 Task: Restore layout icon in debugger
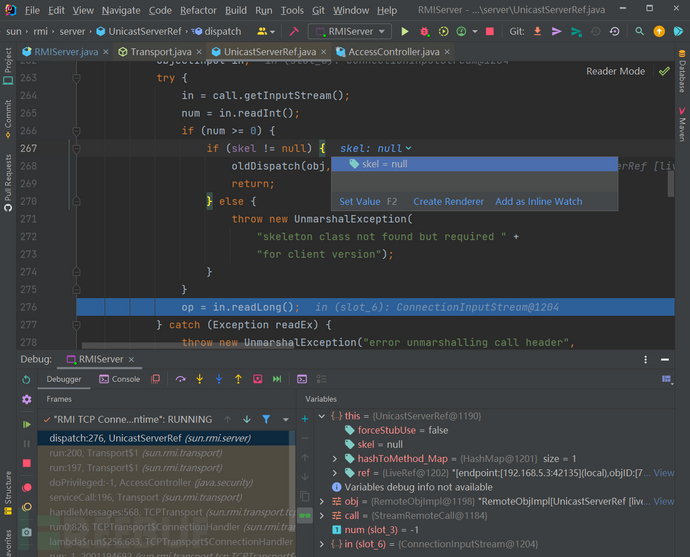[667, 379]
